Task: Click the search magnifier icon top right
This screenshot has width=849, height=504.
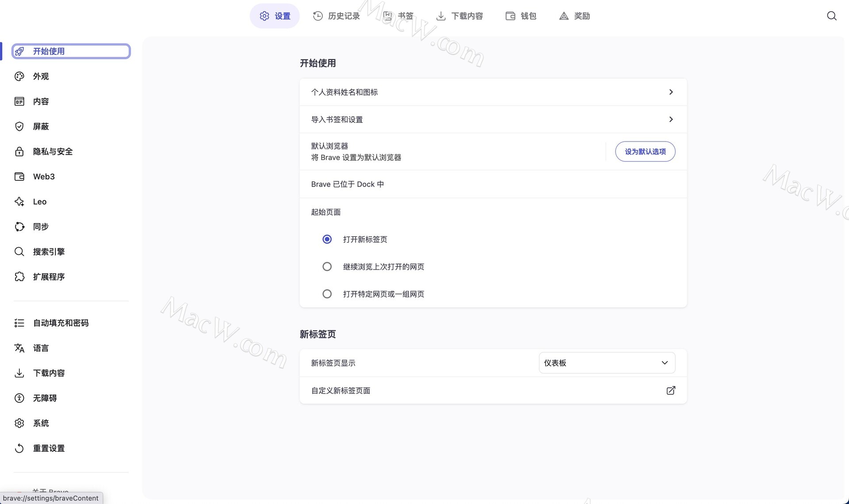Action: [x=831, y=16]
